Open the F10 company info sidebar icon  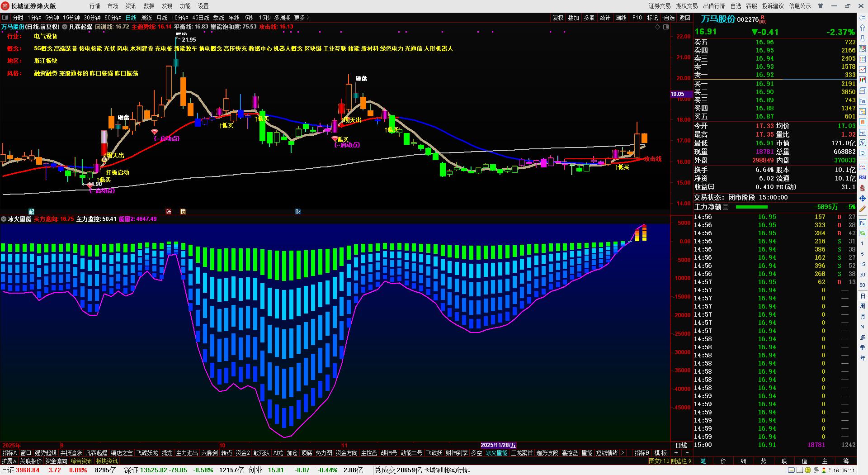pos(863,101)
